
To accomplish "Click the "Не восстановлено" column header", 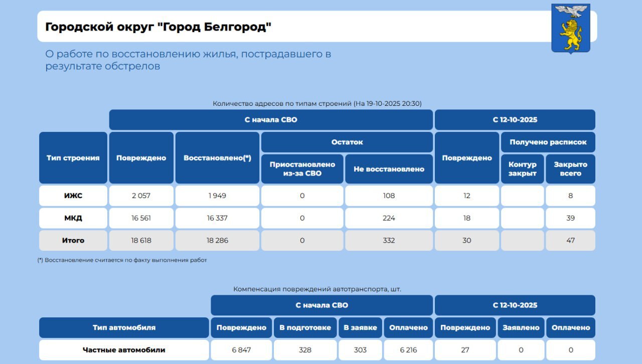I will (x=389, y=169).
